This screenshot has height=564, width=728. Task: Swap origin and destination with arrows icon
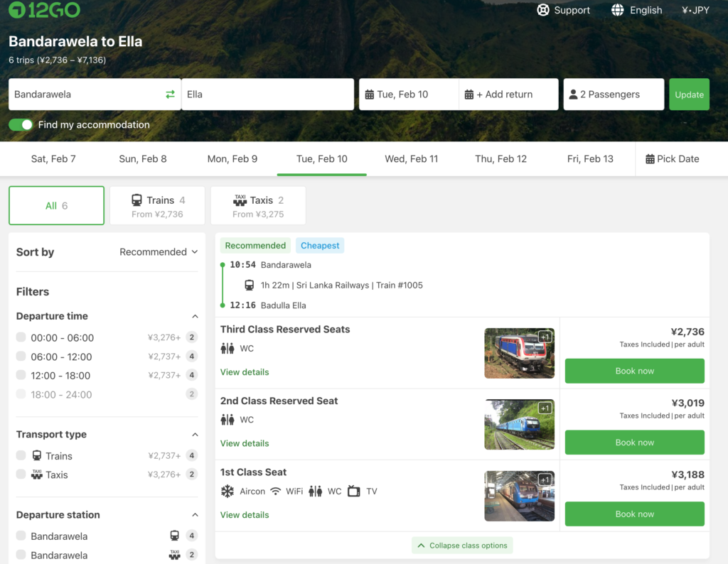[170, 94]
